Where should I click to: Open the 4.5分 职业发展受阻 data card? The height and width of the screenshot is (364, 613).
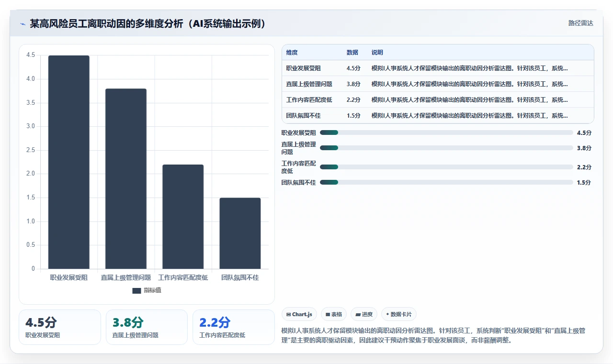coord(60,327)
